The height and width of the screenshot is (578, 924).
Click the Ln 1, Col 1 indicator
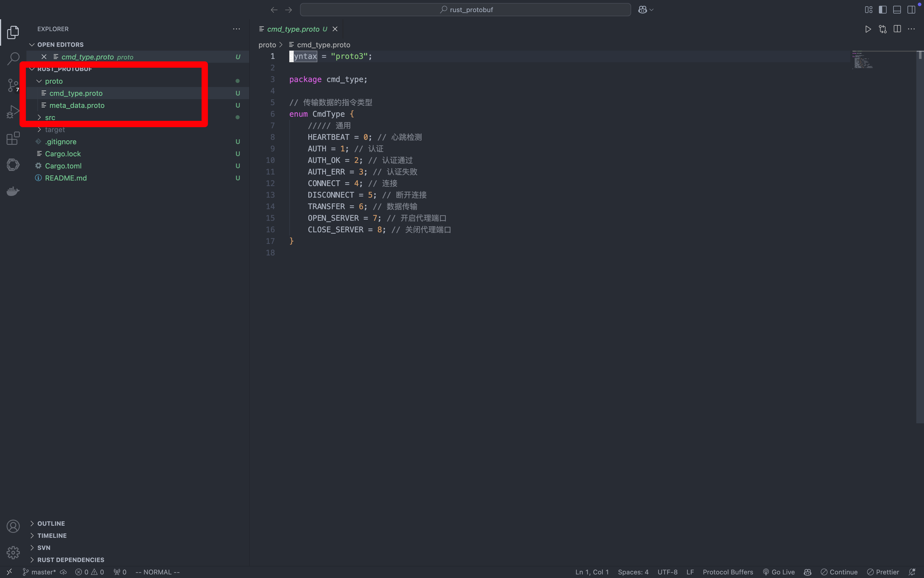[592, 572]
